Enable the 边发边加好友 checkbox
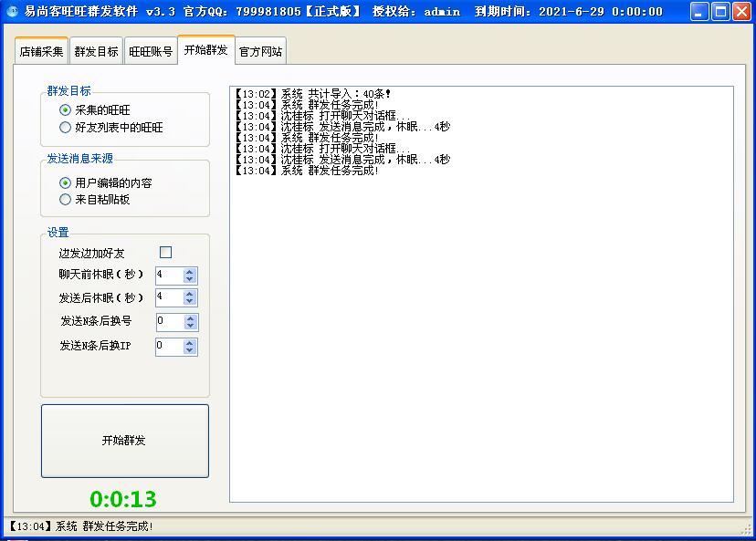The width and height of the screenshot is (756, 541). (165, 253)
